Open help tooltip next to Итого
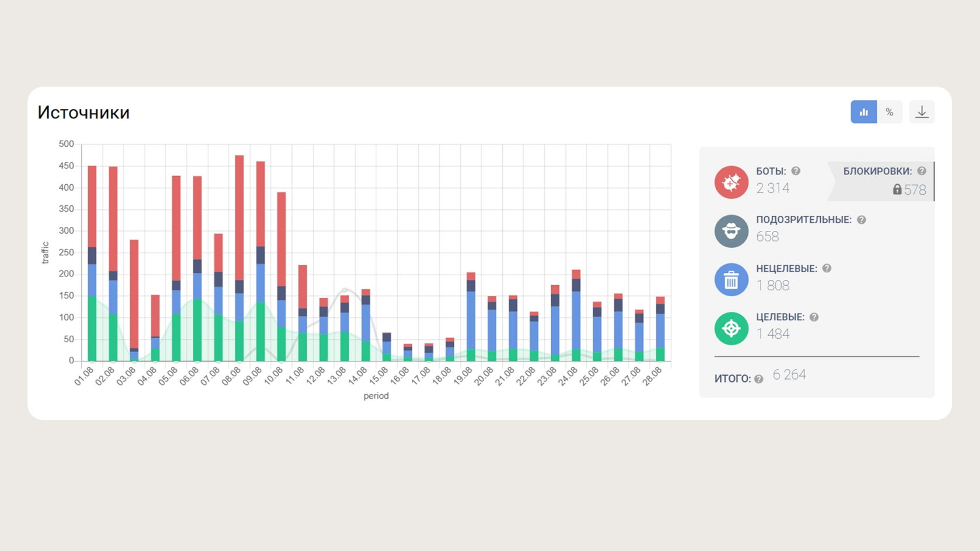The width and height of the screenshot is (980, 551). pyautogui.click(x=758, y=379)
